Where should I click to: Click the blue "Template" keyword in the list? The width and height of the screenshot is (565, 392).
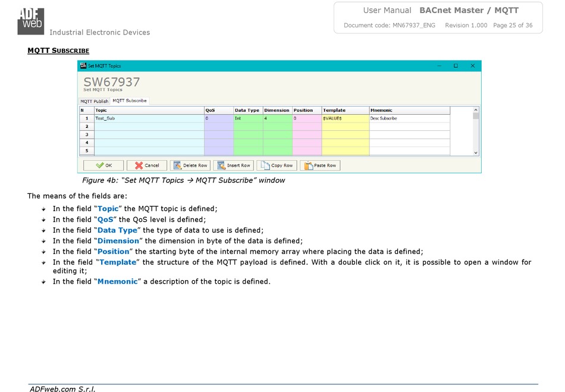(118, 262)
